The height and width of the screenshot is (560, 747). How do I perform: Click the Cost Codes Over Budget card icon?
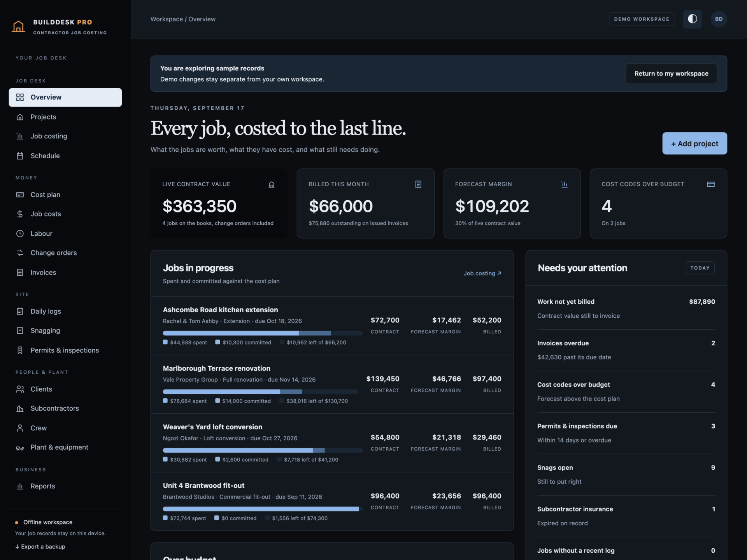point(711,184)
